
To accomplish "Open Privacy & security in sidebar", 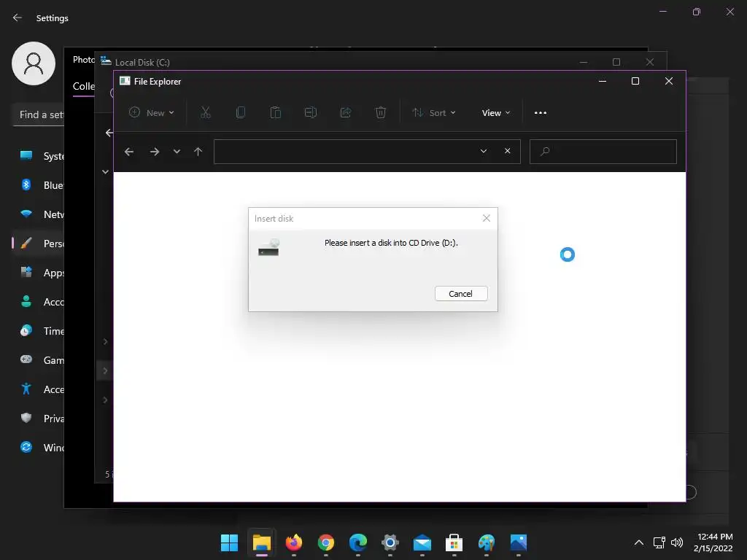I will pos(38,419).
